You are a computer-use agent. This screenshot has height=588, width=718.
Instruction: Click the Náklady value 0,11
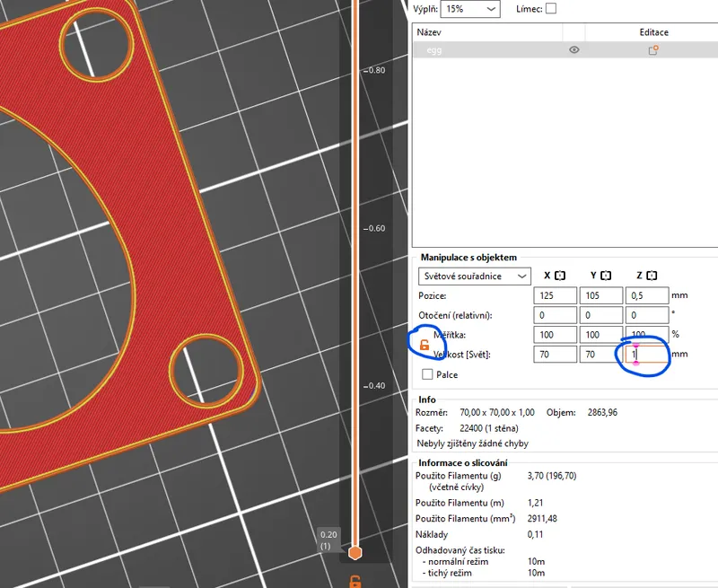pyautogui.click(x=535, y=534)
